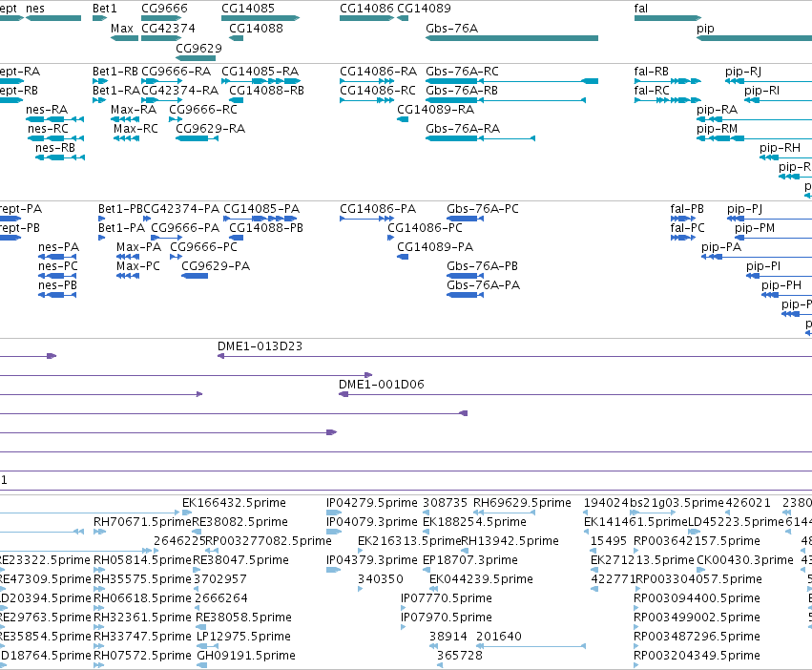The height and width of the screenshot is (670, 812).
Task: Click transcript CG14088-RB
Action: pyautogui.click(x=266, y=91)
